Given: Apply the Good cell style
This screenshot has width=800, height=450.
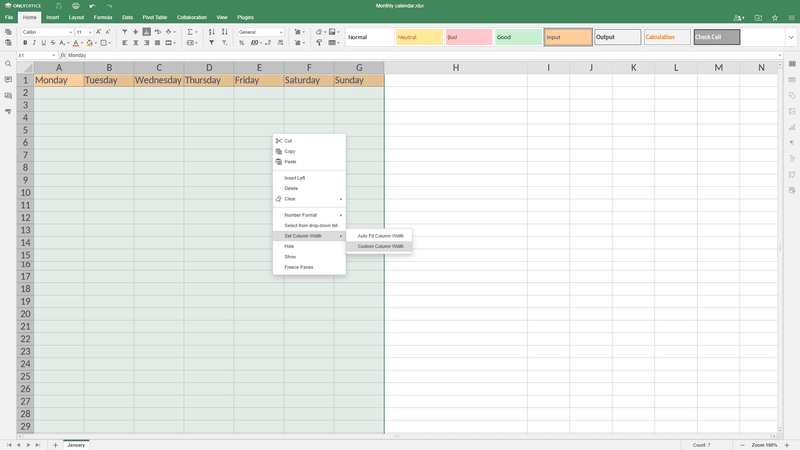Looking at the screenshot, I should point(518,37).
